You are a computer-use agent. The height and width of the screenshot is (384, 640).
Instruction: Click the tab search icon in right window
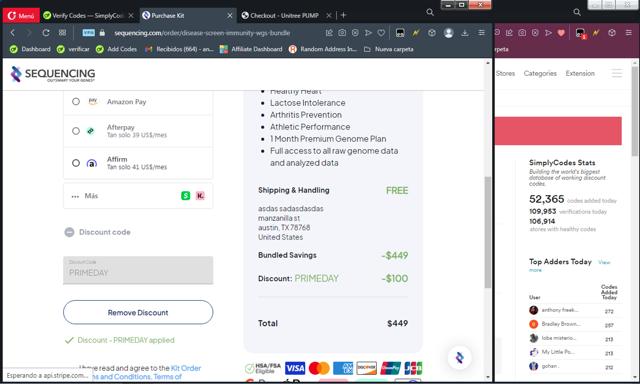coord(577,12)
